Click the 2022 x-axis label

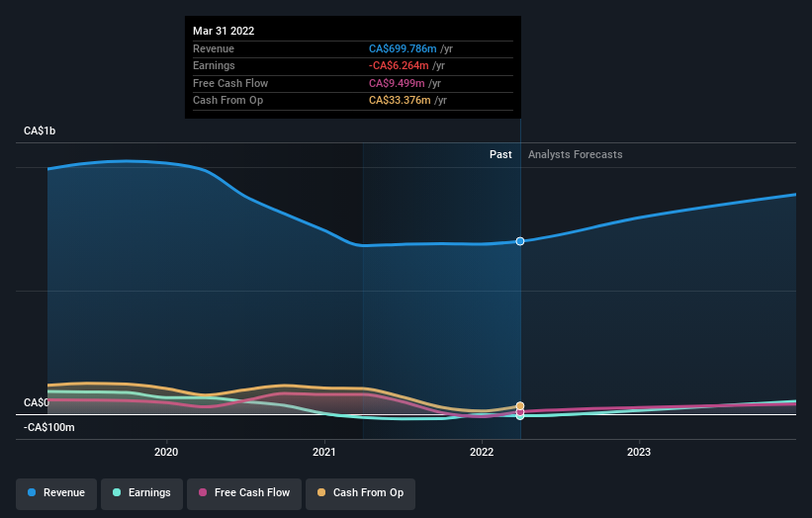pos(482,452)
